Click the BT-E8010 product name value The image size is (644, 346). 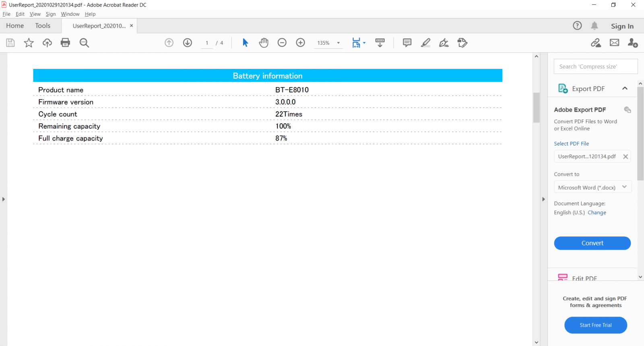tap(292, 90)
